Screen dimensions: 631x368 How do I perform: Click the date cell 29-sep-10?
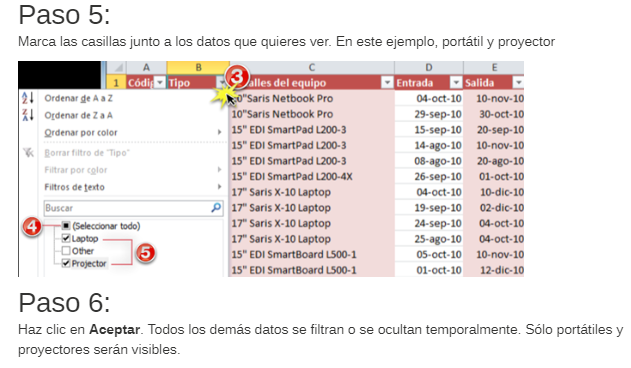tap(429, 114)
